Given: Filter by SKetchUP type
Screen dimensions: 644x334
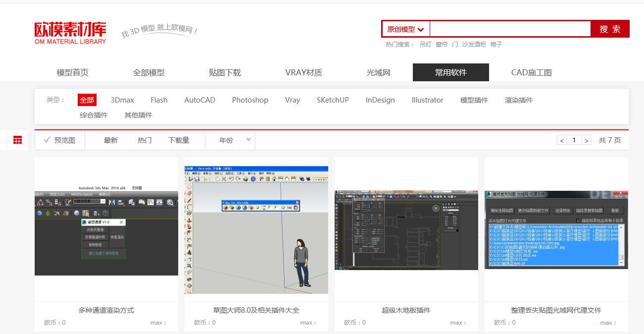Looking at the screenshot, I should tap(333, 100).
